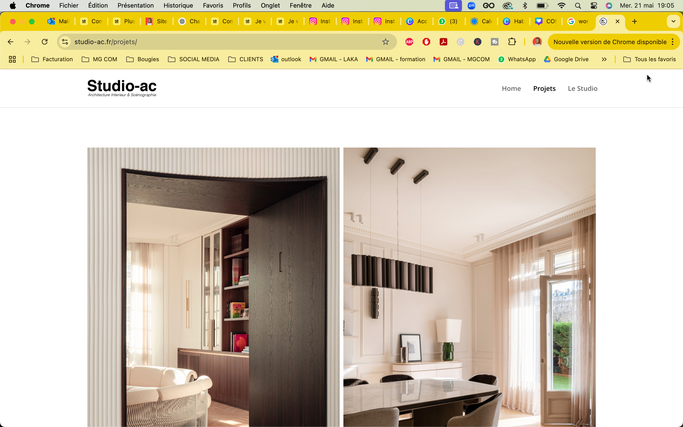Switch to the Google wor tab
The height and width of the screenshot is (427, 683).
578,21
